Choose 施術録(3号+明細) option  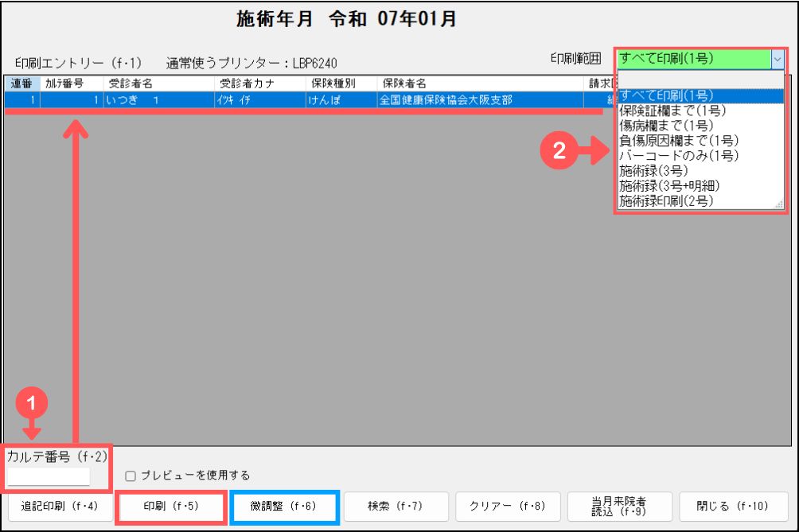[669, 185]
